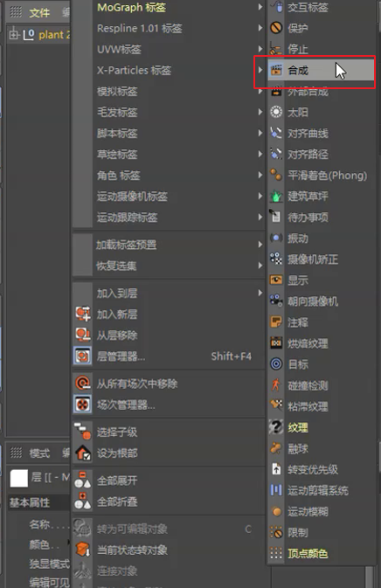Select the 交互标签 tag entry
The height and width of the screenshot is (588, 381).
coord(322,7)
